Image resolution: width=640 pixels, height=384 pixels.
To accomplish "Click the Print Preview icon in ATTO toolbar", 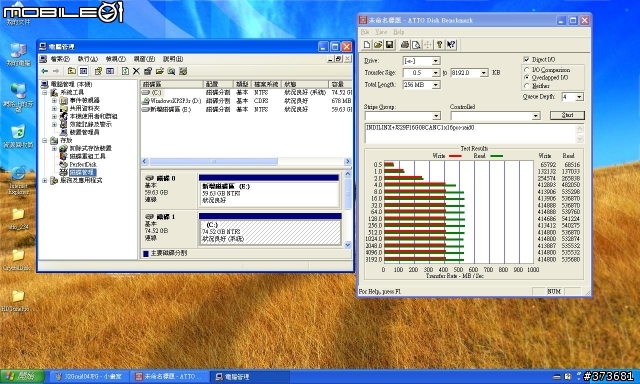I will click(416, 44).
